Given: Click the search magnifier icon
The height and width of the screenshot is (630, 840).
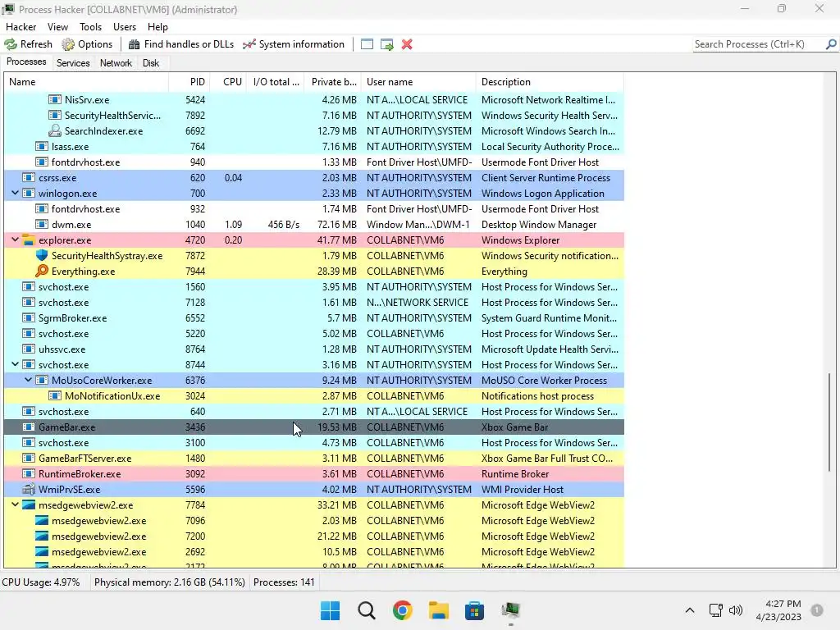Looking at the screenshot, I should [831, 44].
